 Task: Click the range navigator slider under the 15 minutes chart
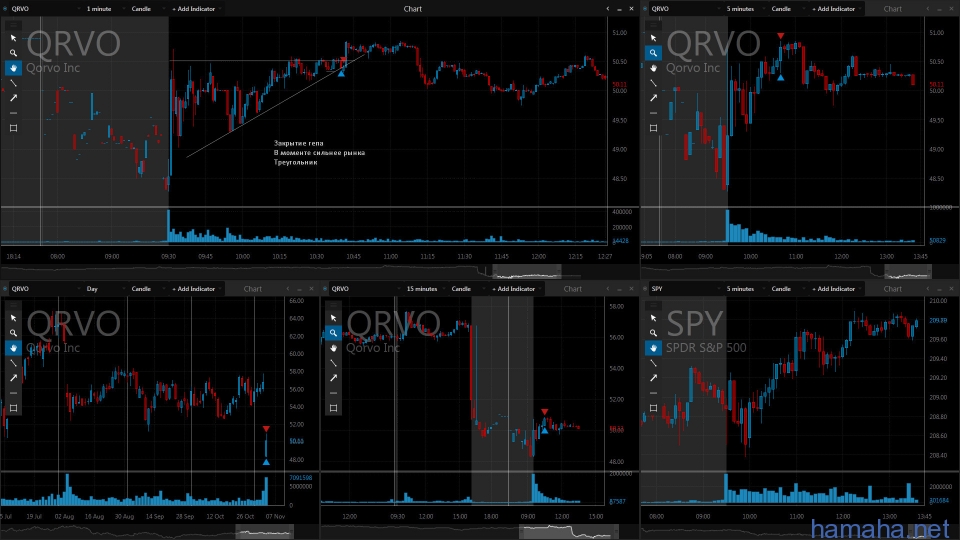coord(569,531)
